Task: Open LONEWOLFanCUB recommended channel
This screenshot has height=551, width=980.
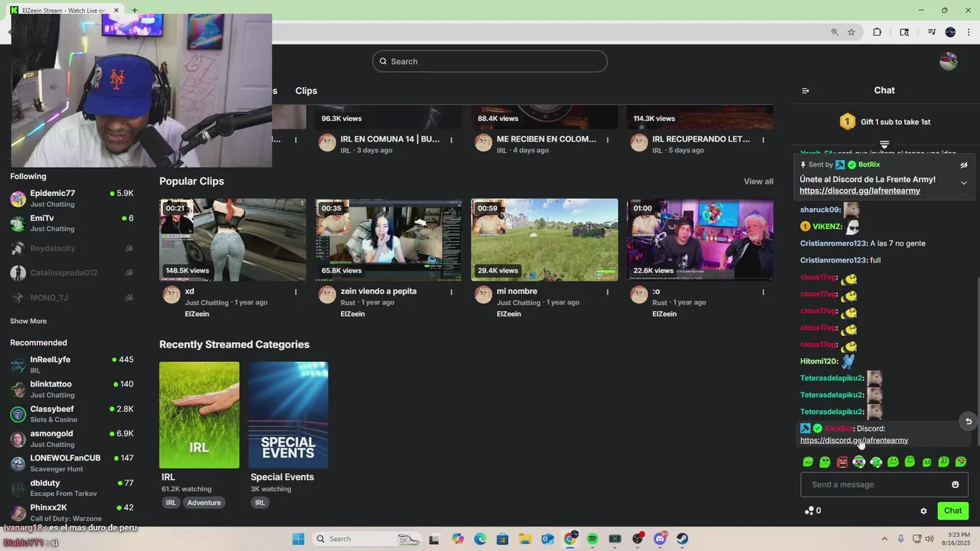Action: pos(72,463)
